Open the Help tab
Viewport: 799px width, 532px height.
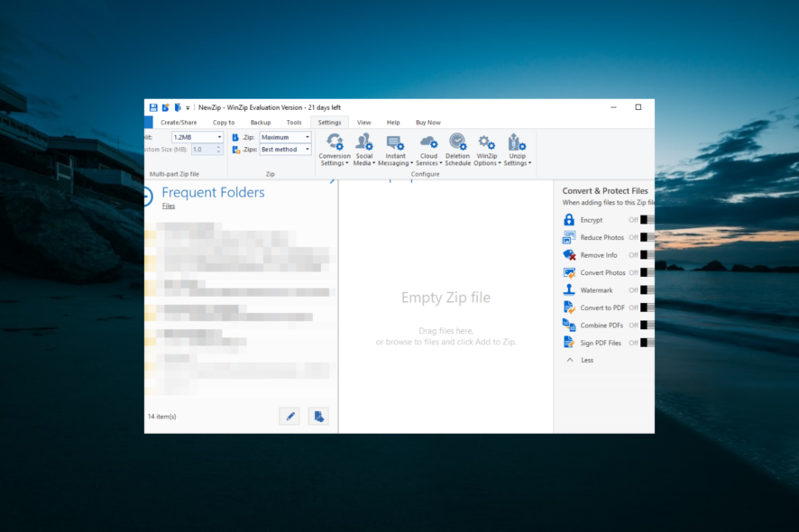pos(393,123)
